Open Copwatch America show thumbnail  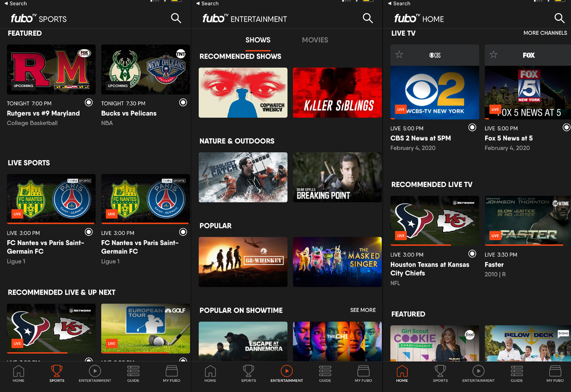coord(243,92)
